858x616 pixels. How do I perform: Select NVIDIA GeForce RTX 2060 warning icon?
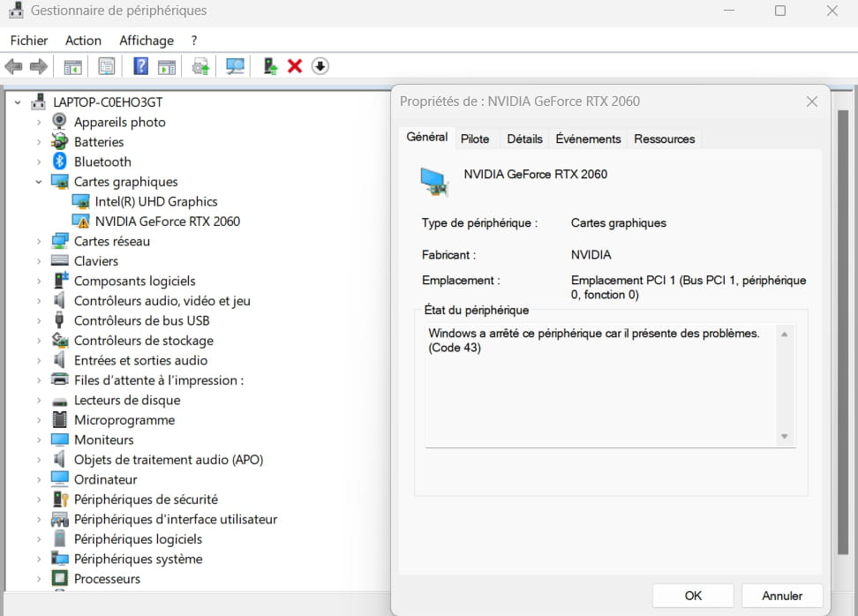click(x=80, y=221)
